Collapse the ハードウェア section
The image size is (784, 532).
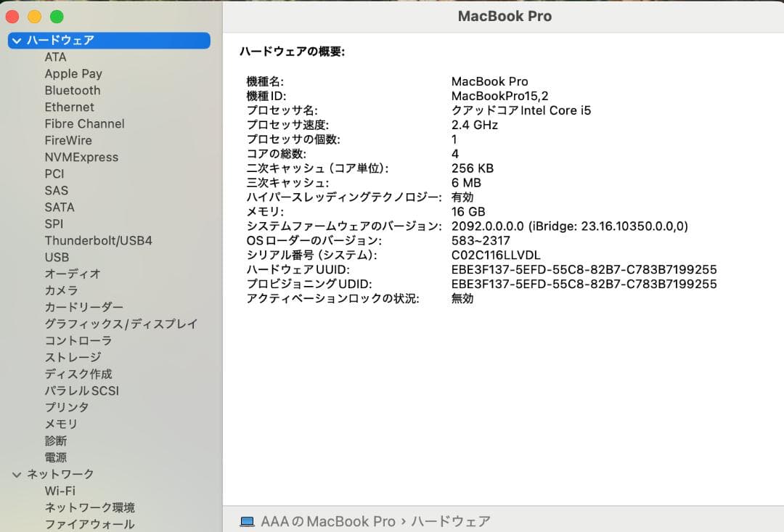click(16, 41)
